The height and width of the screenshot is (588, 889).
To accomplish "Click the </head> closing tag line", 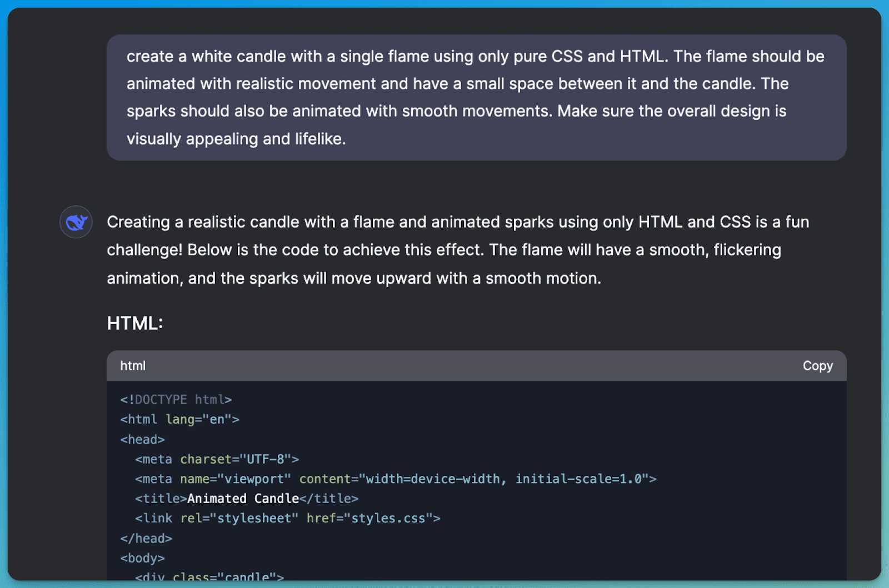I will click(x=146, y=537).
